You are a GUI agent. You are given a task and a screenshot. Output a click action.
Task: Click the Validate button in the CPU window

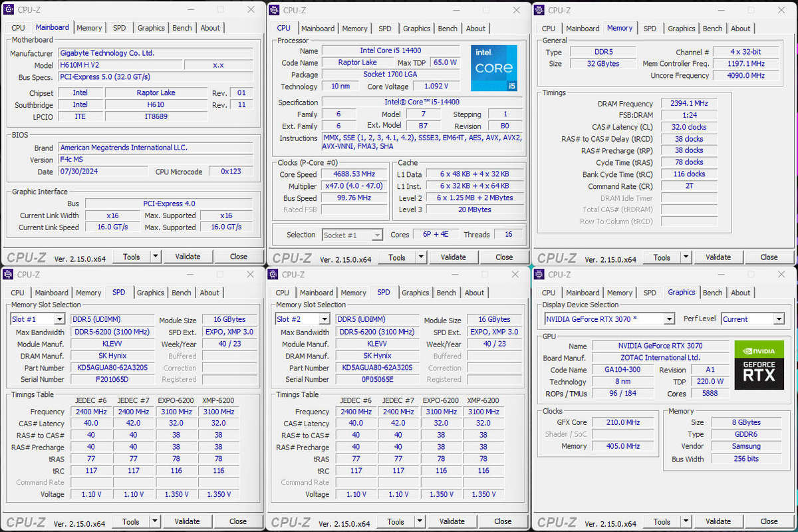(454, 257)
